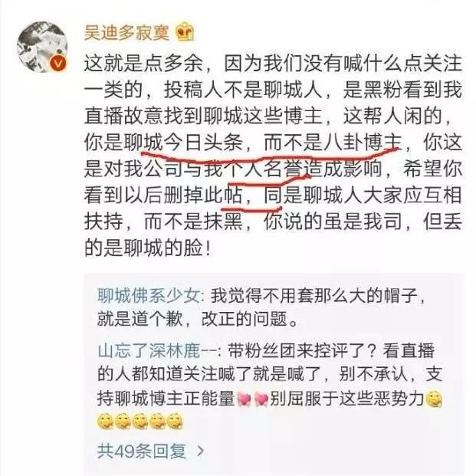Click the orange V verified badge

tap(58, 64)
